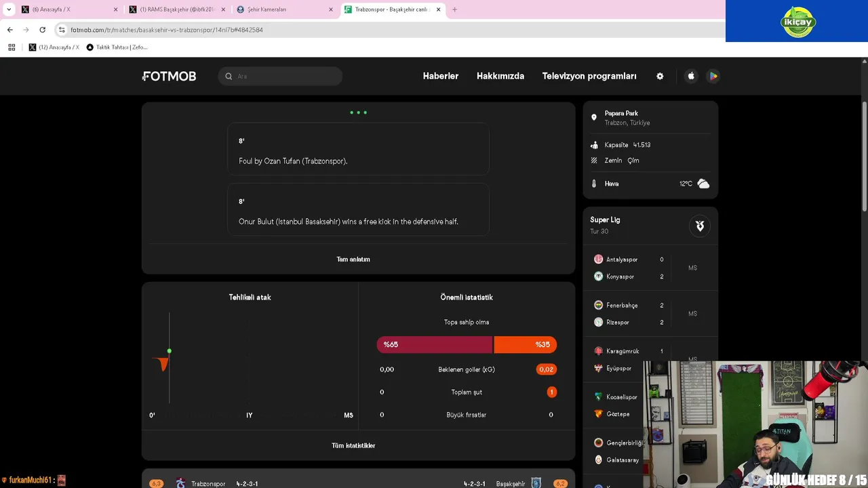
Task: Open the Anasayfa / X bookmark
Action: [x=54, y=47]
